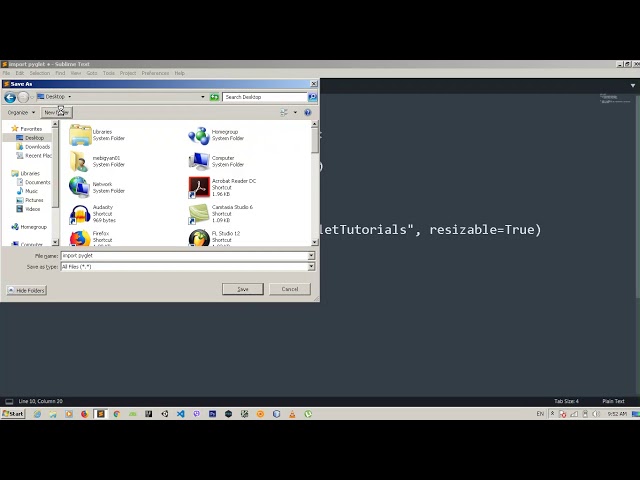The width and height of the screenshot is (640, 480).
Task: Select Downloads in Favorites
Action: 33,147
